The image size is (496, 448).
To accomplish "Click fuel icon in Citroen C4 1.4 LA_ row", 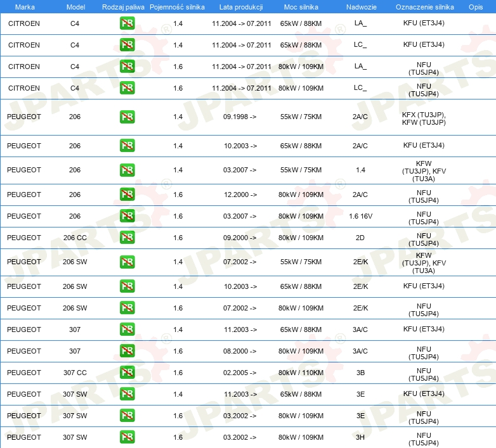I will [x=127, y=23].
